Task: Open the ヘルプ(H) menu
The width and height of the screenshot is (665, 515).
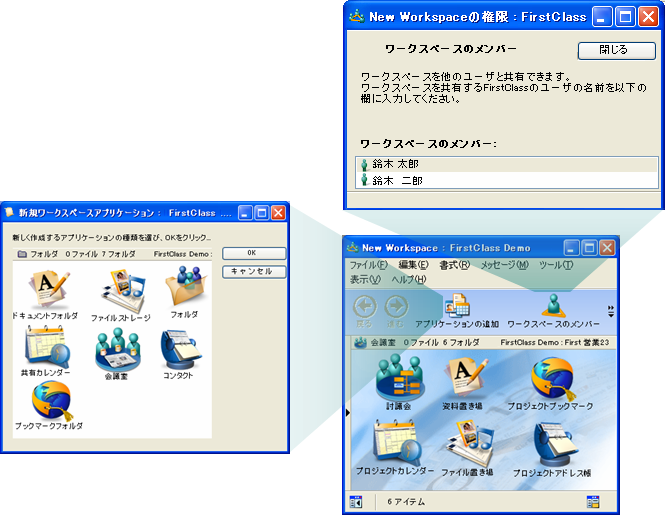Action: [409, 280]
